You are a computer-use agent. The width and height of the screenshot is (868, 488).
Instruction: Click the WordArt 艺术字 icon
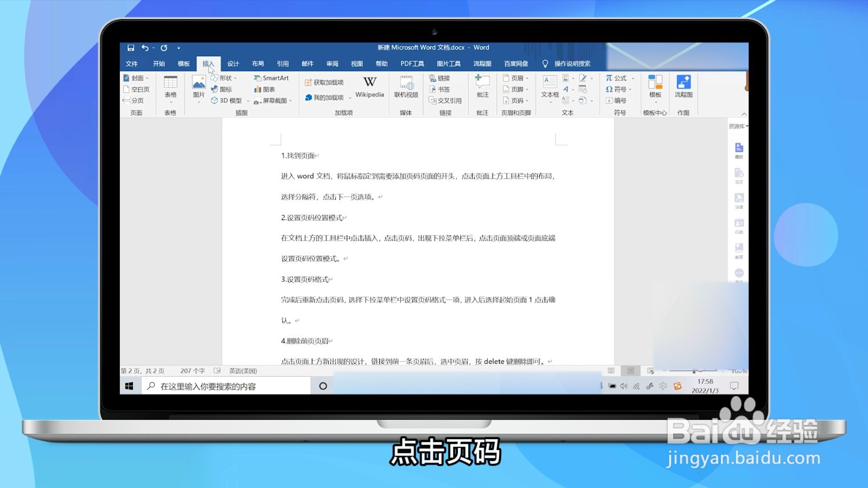pos(566,89)
